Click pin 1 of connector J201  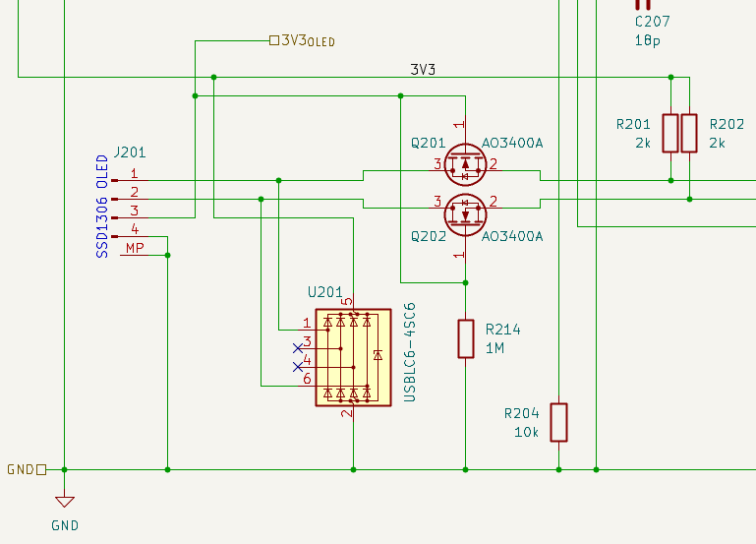[x=126, y=179]
